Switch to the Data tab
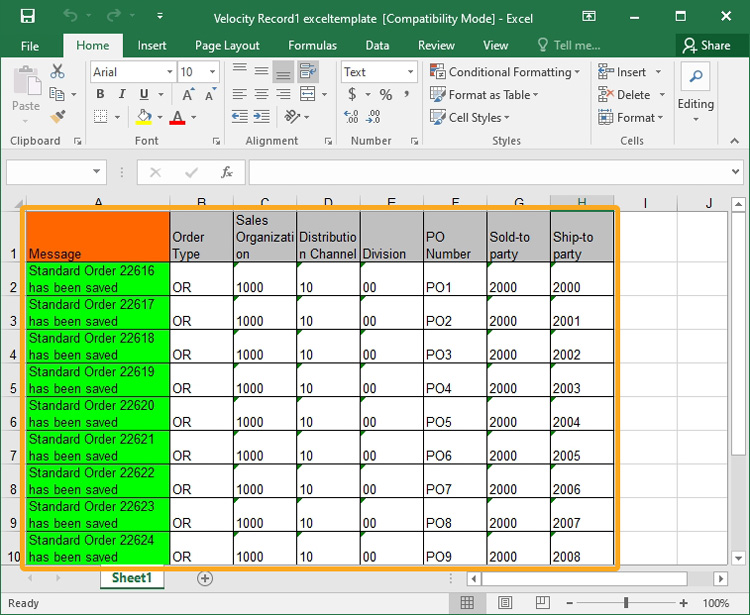750x615 pixels. (377, 46)
